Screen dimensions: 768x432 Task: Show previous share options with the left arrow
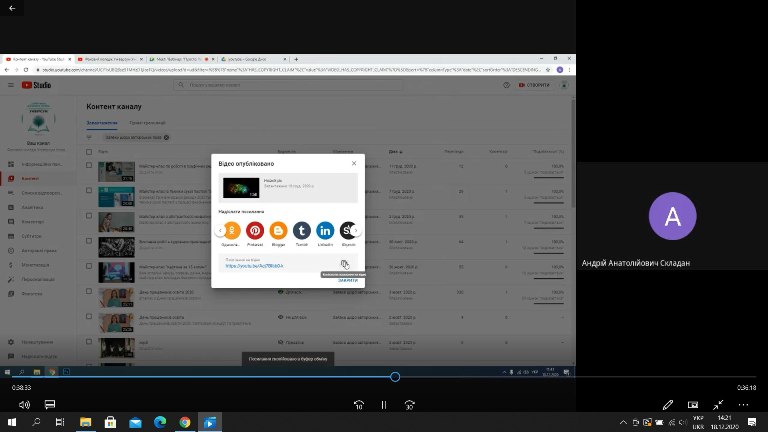click(220, 230)
